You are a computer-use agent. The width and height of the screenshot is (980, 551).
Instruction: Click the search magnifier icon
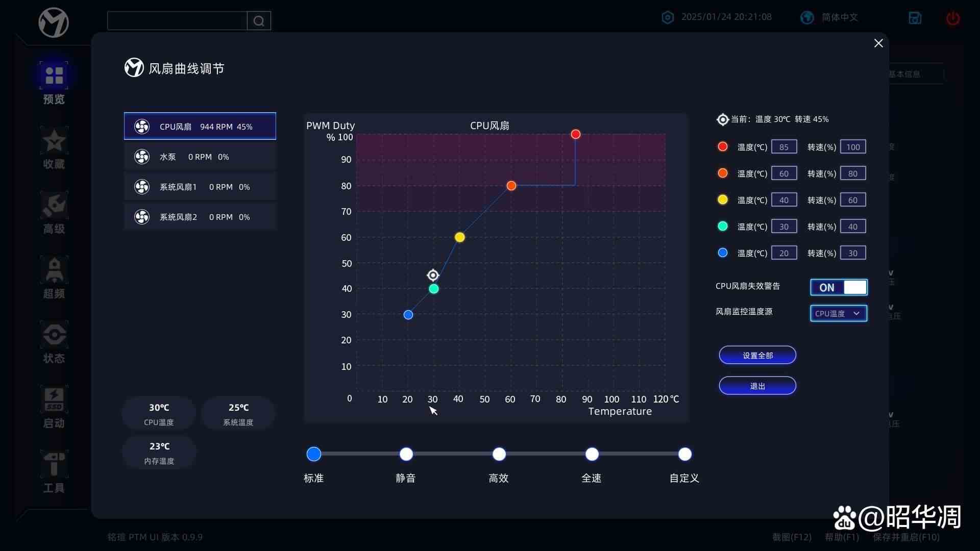259,21
